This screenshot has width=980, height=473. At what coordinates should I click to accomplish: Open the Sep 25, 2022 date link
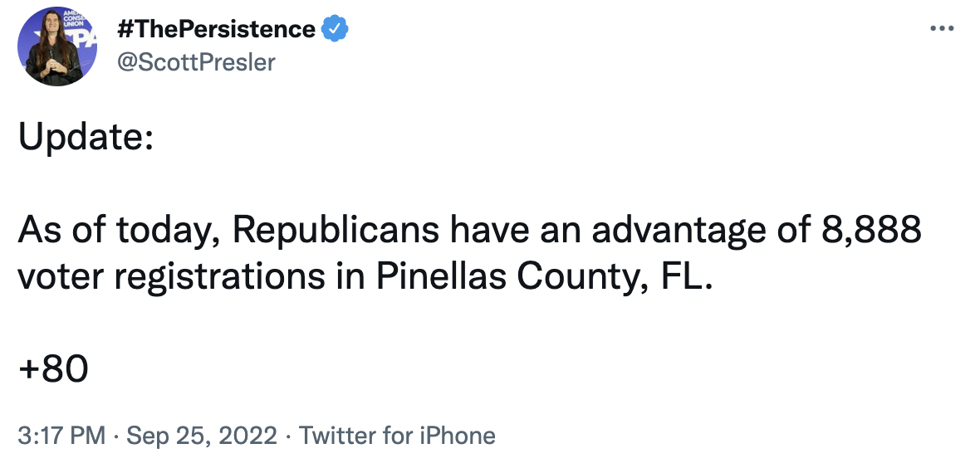tap(201, 436)
